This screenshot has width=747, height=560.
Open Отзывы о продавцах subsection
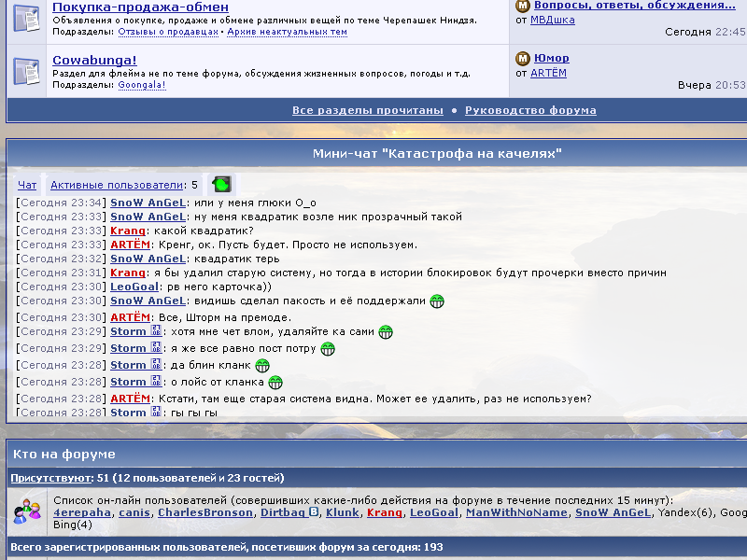168,32
